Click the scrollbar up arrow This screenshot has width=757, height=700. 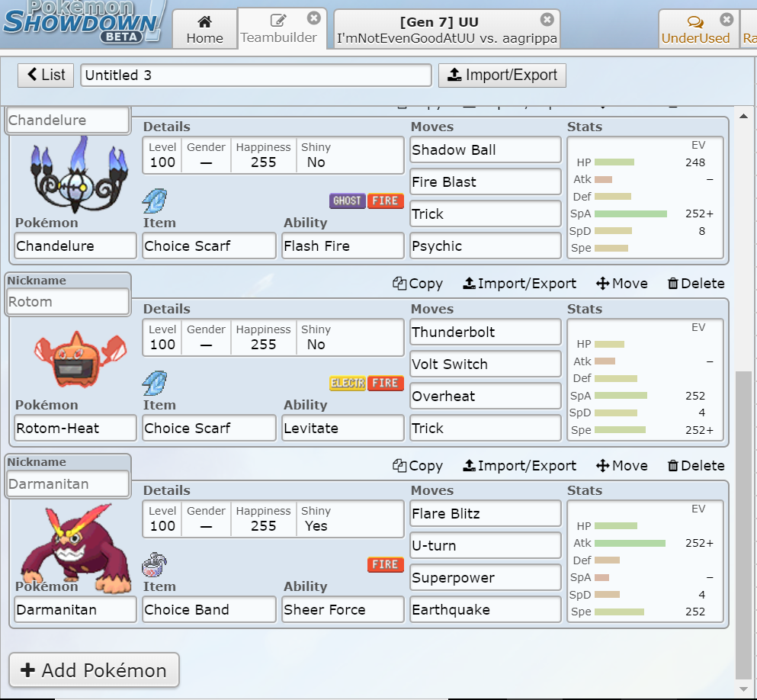click(743, 116)
